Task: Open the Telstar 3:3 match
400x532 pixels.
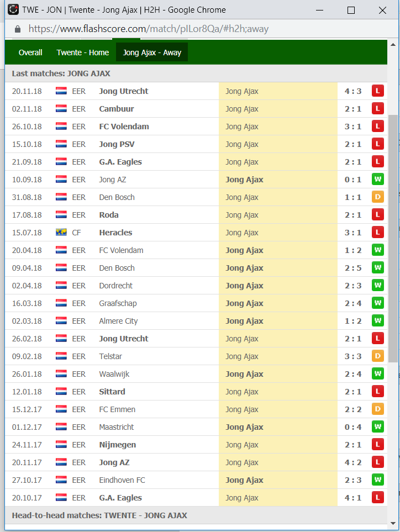Action: (196, 356)
